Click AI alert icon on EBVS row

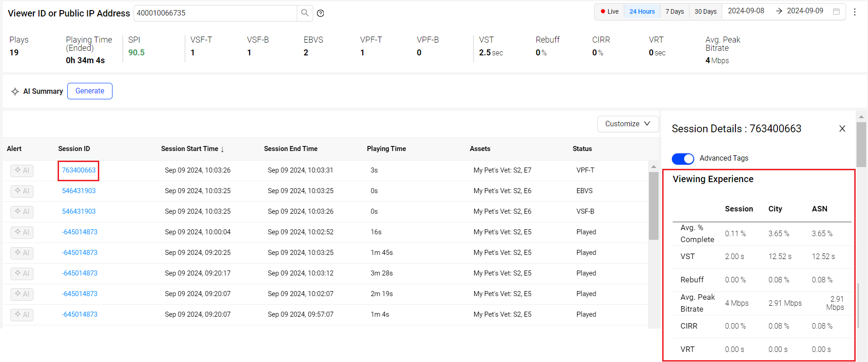[x=22, y=191]
